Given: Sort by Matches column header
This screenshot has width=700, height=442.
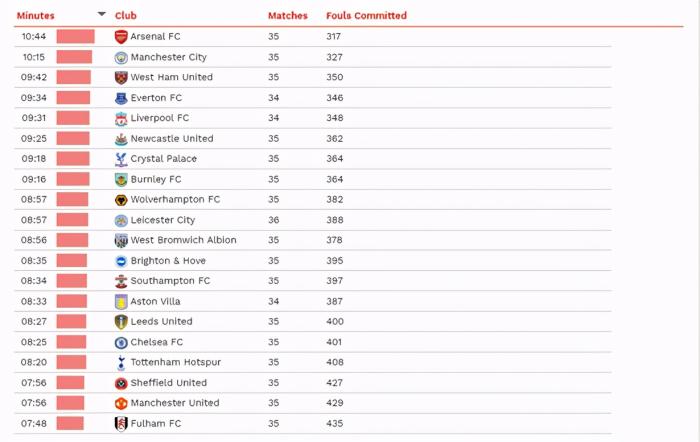Looking at the screenshot, I should point(287,16).
